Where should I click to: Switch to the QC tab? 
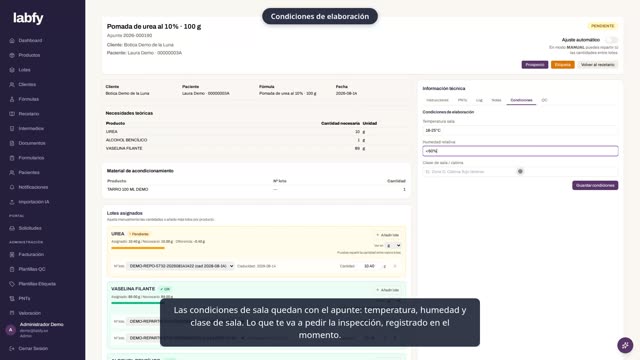click(544, 100)
